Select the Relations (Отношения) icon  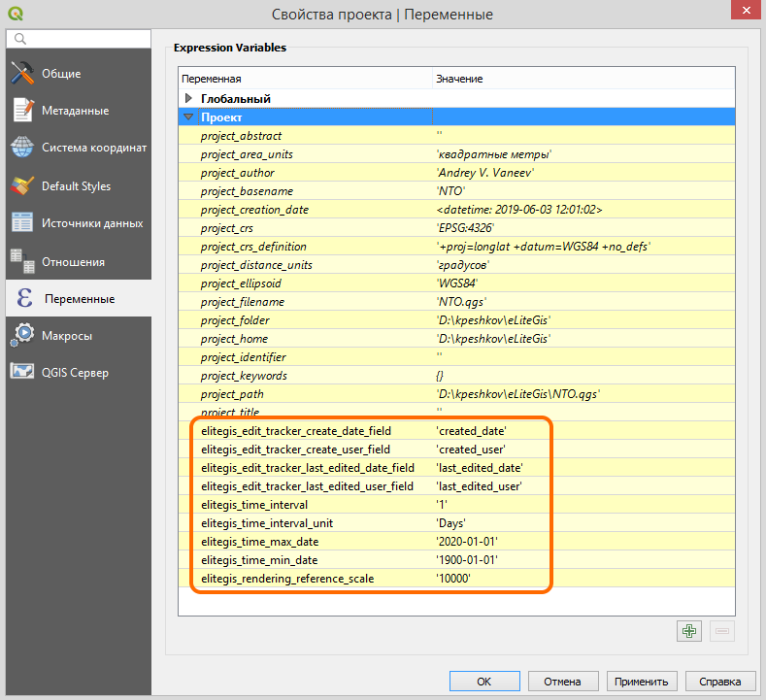[x=22, y=261]
